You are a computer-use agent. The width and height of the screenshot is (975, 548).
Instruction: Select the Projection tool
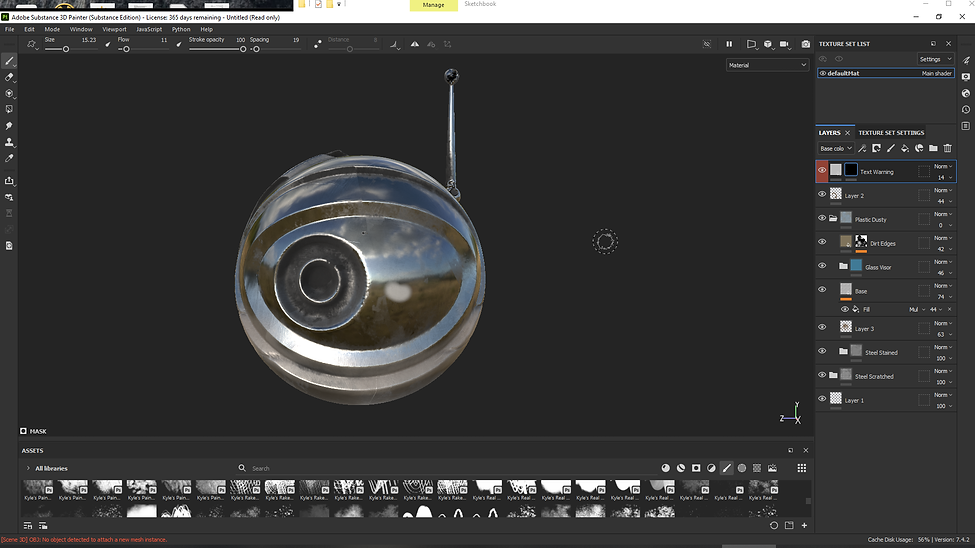9,93
